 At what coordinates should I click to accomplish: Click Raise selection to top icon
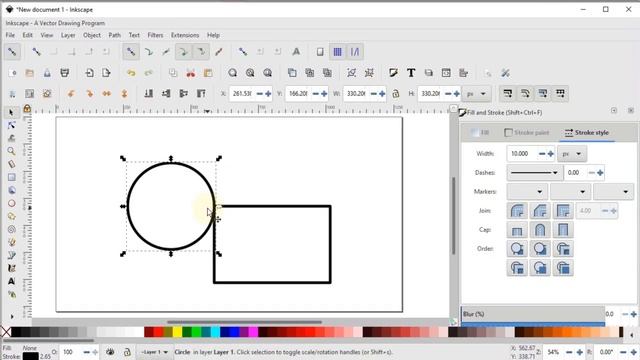click(201, 94)
